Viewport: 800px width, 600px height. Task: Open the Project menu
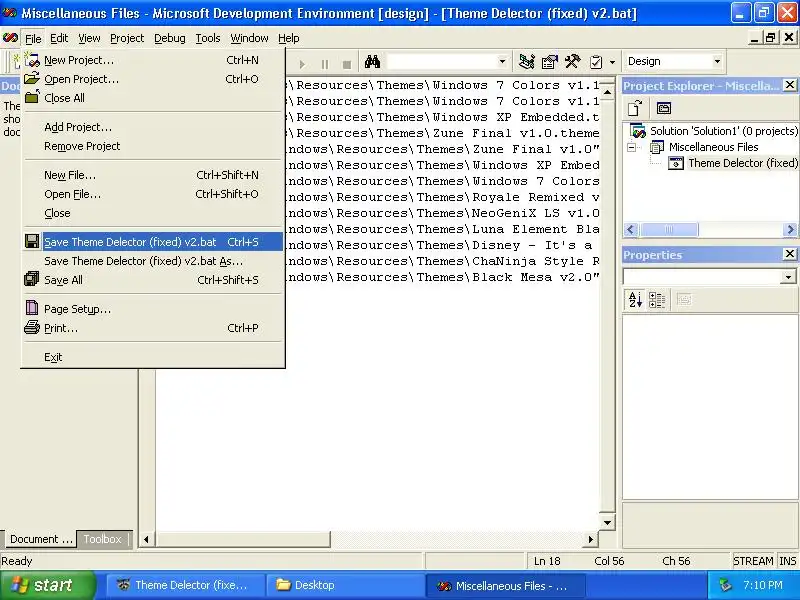(x=127, y=38)
